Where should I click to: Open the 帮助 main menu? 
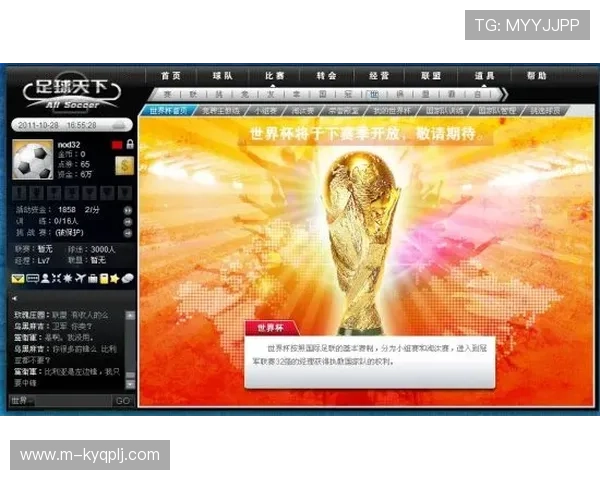(x=536, y=76)
